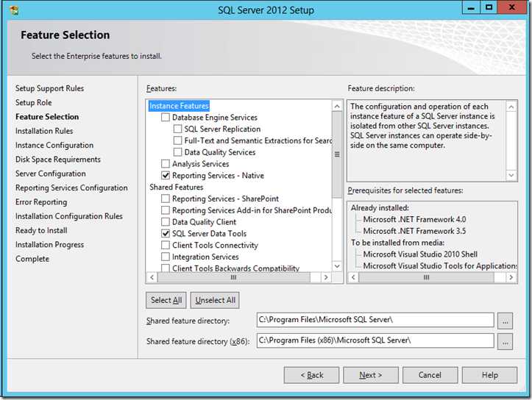
Task: Click Installation Progress step
Action: point(49,245)
